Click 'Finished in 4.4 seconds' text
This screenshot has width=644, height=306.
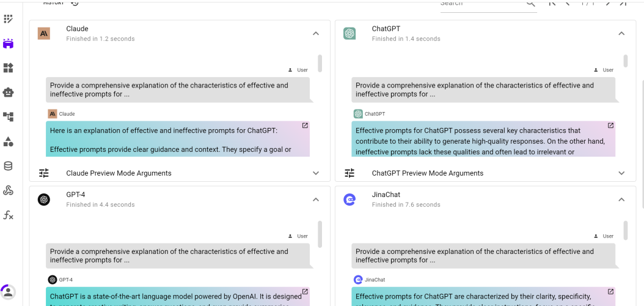click(x=100, y=204)
